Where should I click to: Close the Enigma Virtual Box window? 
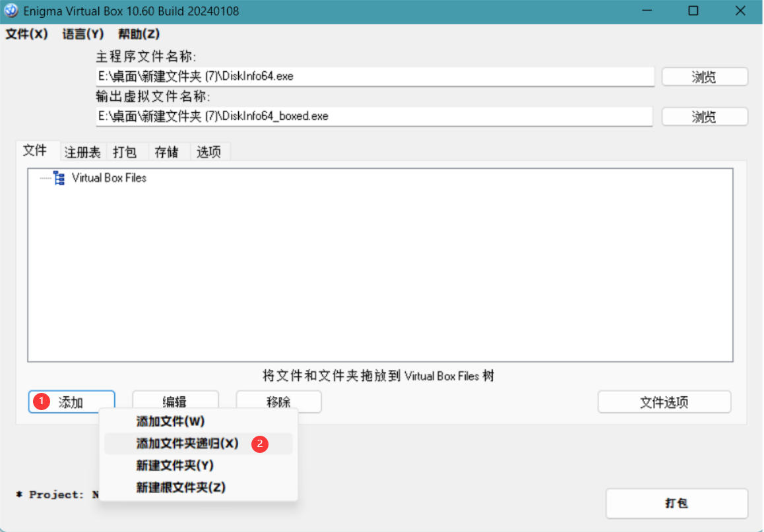[x=740, y=11]
